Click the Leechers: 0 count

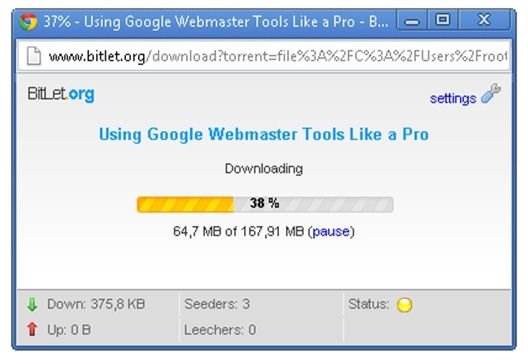[220, 330]
